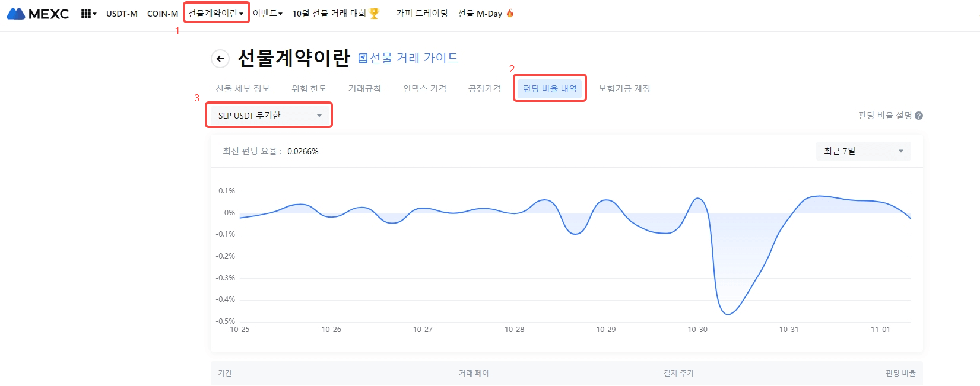Select the 거래규칙 tab
This screenshot has width=980, height=386.
pyautogui.click(x=364, y=88)
